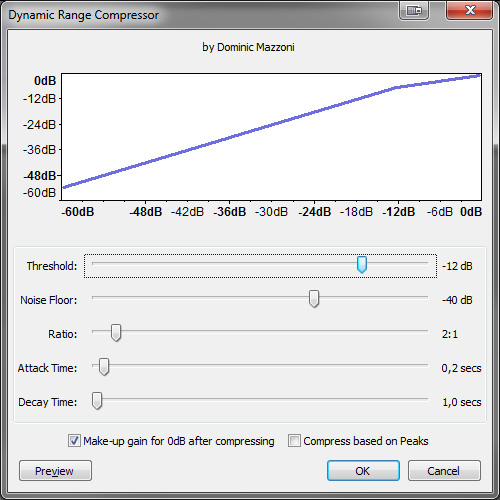
Task: Click the -12 dB threshold value label
Action: pos(457,266)
